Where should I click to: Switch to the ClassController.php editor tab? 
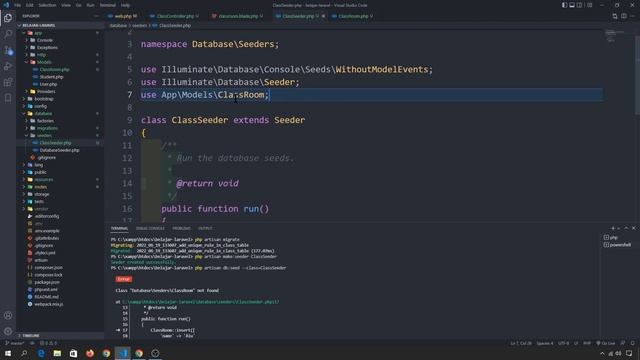(175, 16)
